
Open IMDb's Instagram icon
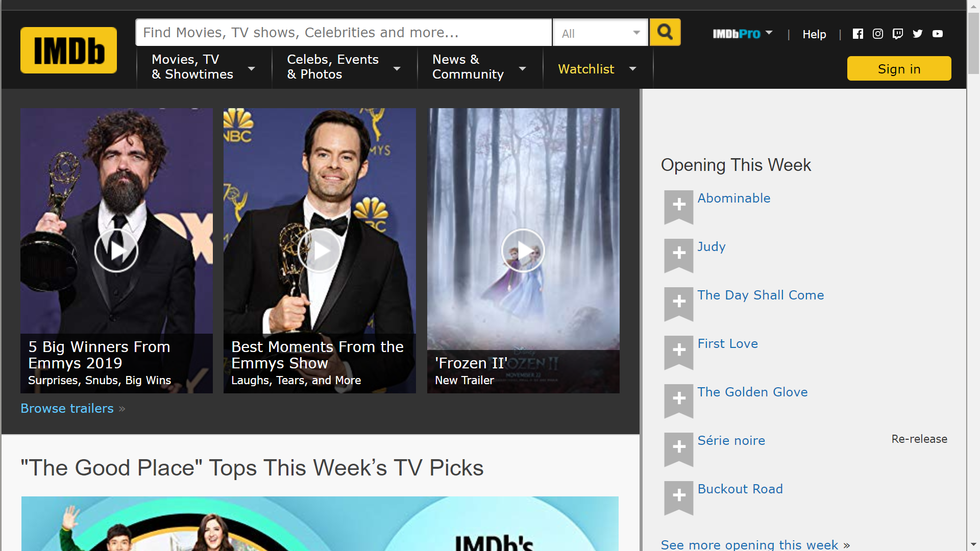point(878,34)
